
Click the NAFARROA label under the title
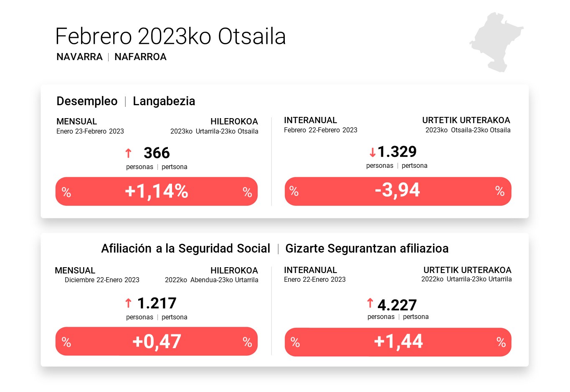pos(140,57)
